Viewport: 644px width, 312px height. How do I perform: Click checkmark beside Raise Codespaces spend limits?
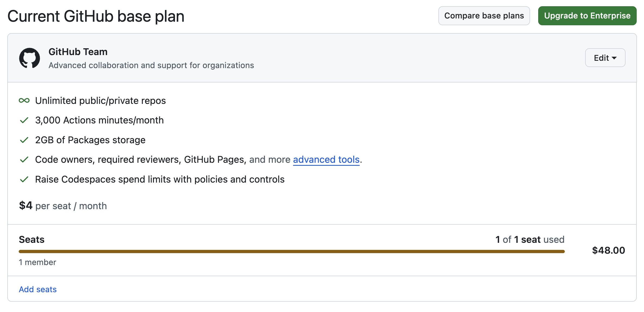[24, 179]
